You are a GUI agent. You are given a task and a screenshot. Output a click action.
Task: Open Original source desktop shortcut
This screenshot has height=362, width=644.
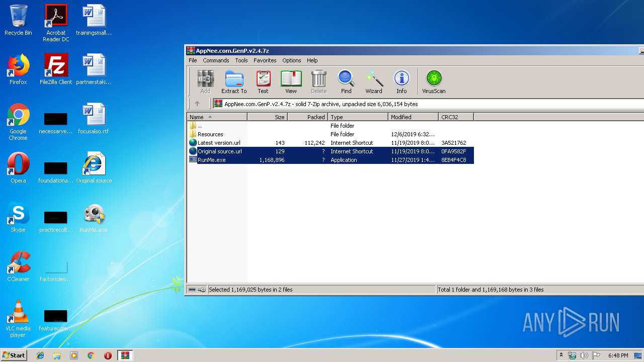pyautogui.click(x=94, y=168)
